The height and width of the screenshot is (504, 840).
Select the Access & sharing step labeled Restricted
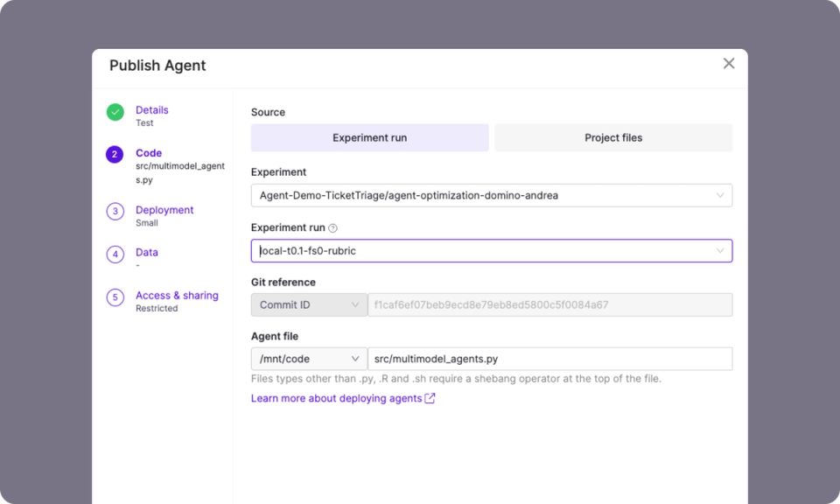[177, 296]
